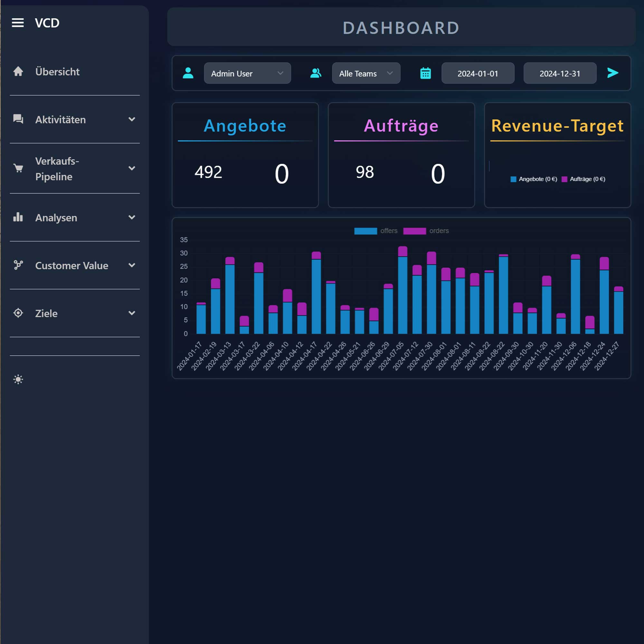The height and width of the screenshot is (644, 644).
Task: Toggle the offers legend swatch in chart
Action: tap(365, 231)
